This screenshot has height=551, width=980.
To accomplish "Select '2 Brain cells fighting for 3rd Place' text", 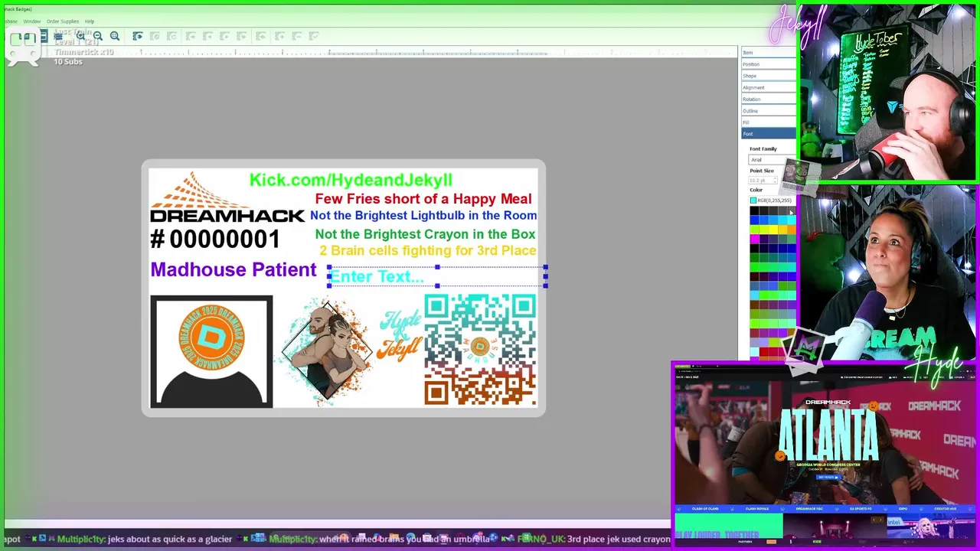I will (x=427, y=250).
